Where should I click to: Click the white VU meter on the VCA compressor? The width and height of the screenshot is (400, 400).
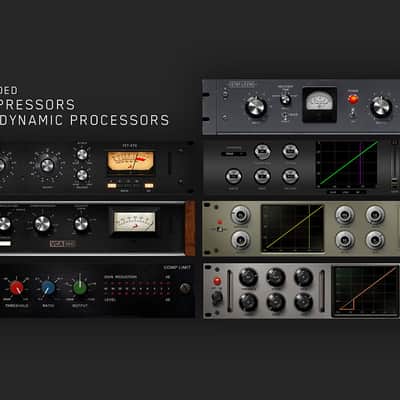135,222
